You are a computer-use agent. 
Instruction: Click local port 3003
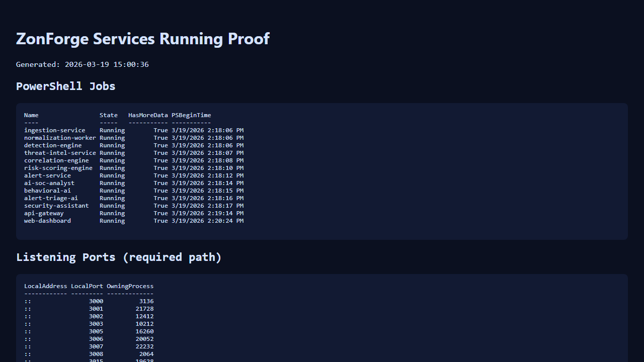point(96,324)
